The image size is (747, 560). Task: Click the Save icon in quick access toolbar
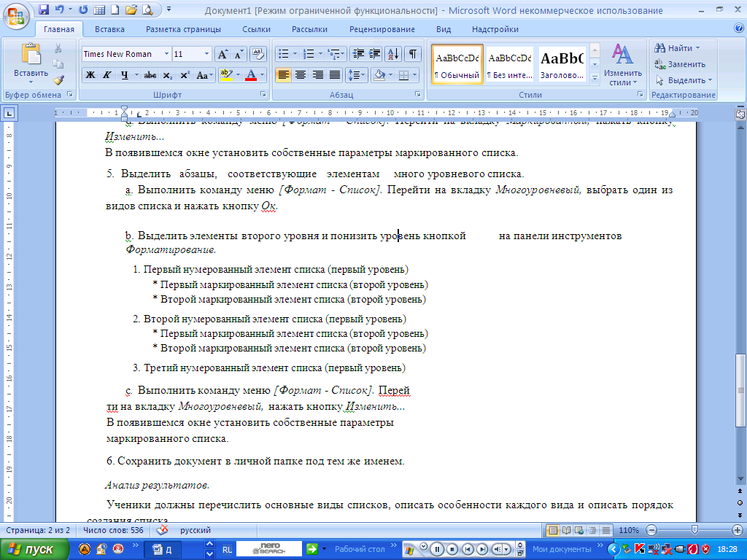(44, 9)
